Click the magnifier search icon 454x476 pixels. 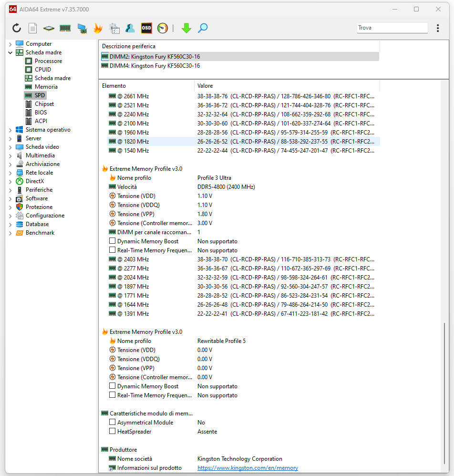[203, 28]
